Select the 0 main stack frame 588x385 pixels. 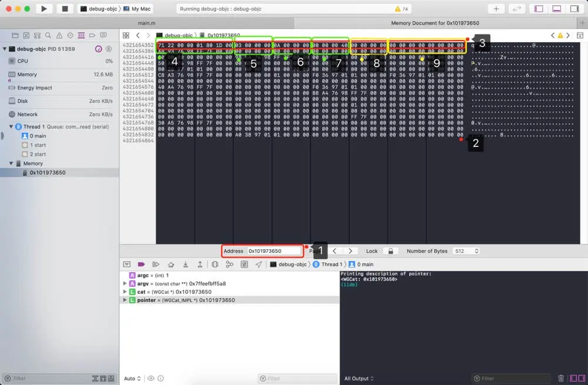coord(60,136)
